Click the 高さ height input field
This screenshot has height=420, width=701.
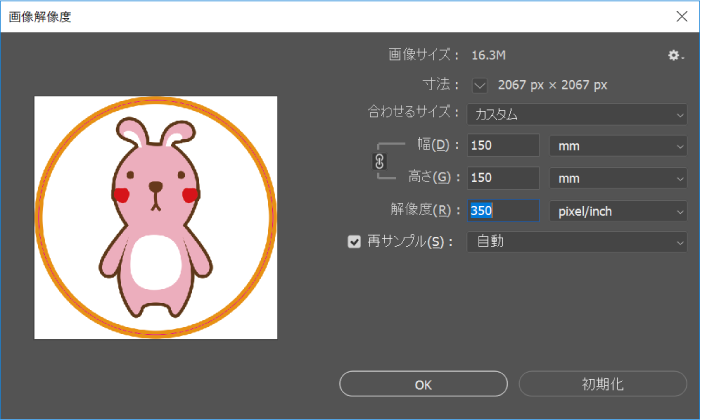(x=503, y=178)
